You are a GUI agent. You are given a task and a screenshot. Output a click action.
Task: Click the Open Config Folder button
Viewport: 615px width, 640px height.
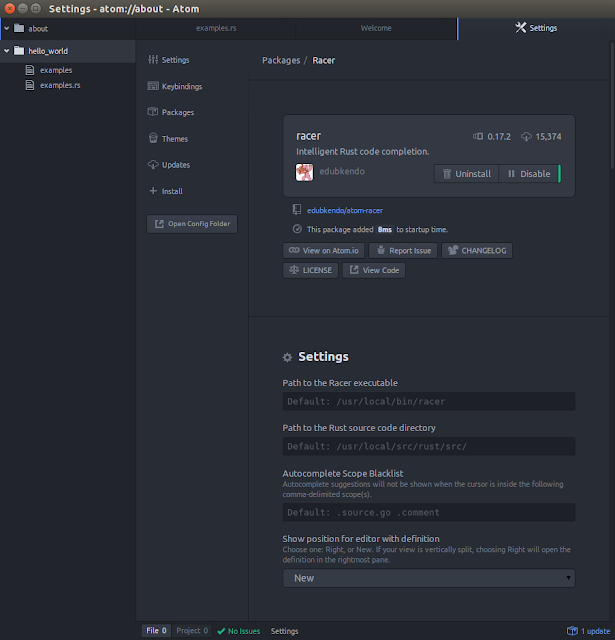click(192, 224)
